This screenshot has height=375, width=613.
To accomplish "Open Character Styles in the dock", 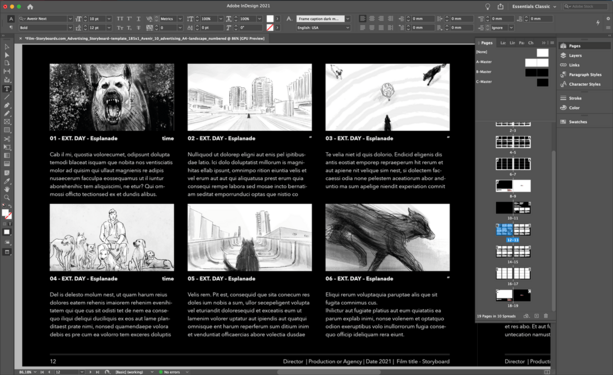I will click(x=584, y=84).
